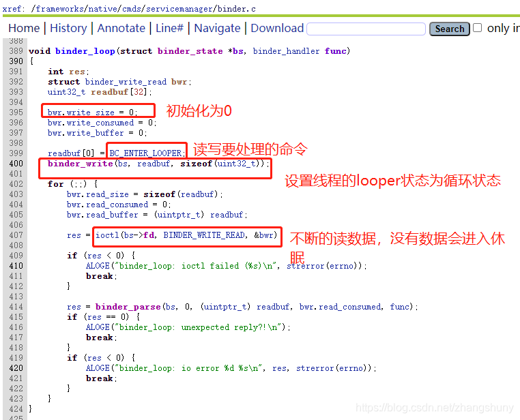Click the Search button

449,29
